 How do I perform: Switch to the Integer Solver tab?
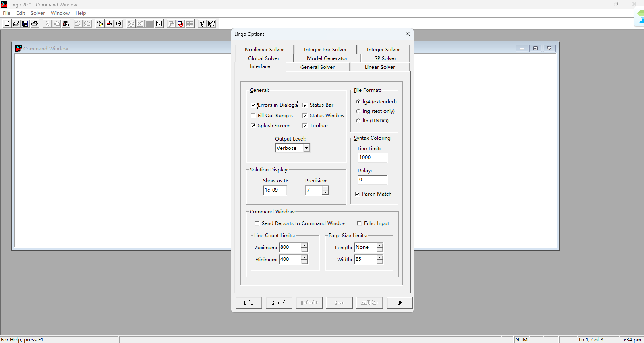(x=383, y=50)
